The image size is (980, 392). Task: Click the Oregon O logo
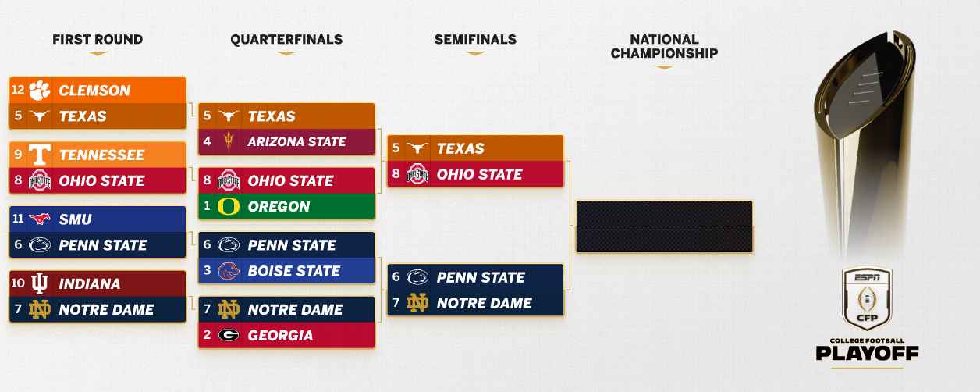coord(229,206)
